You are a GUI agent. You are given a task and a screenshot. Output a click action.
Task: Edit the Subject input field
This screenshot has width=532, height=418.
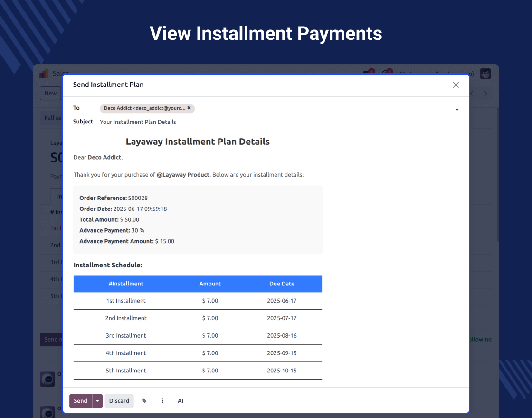coord(279,122)
